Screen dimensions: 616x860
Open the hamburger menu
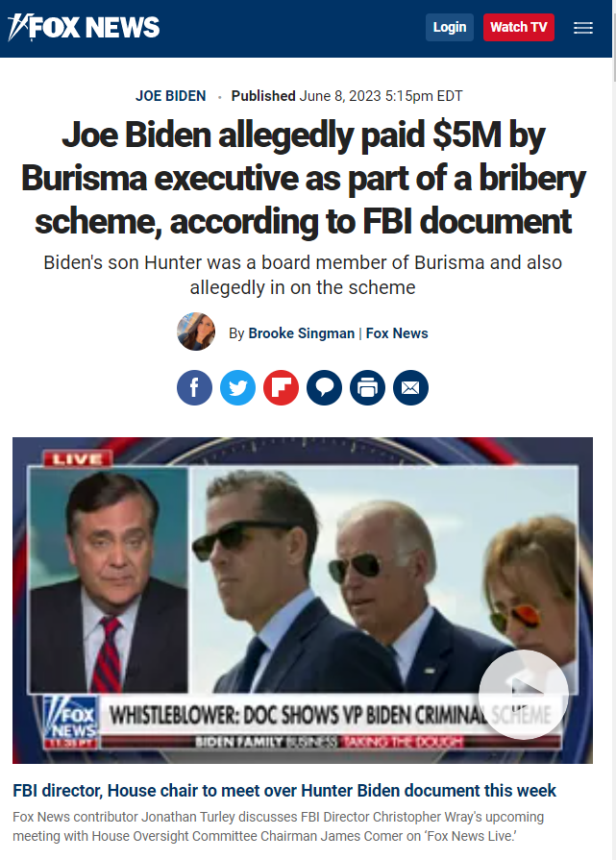pyautogui.click(x=583, y=28)
